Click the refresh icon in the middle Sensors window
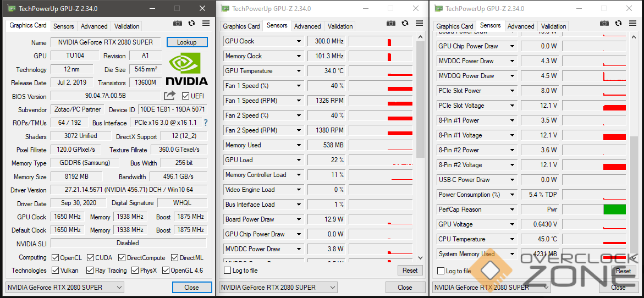This screenshot has width=644, height=298. [x=405, y=24]
